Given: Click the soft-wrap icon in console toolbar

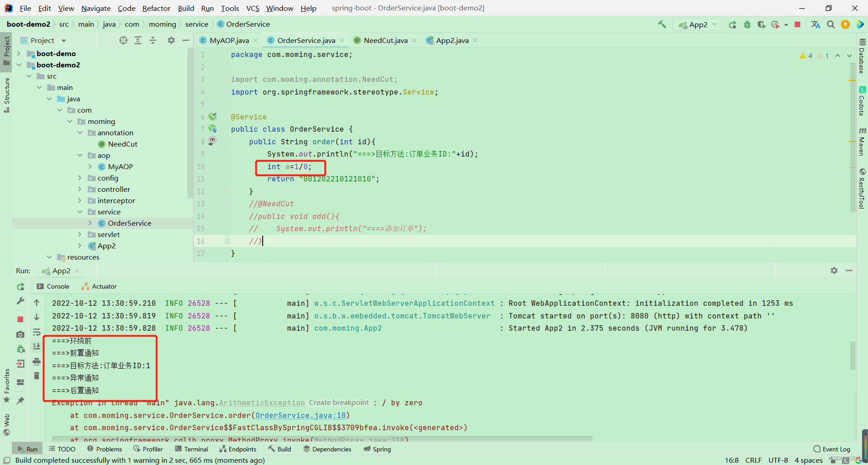Looking at the screenshot, I should [x=37, y=332].
